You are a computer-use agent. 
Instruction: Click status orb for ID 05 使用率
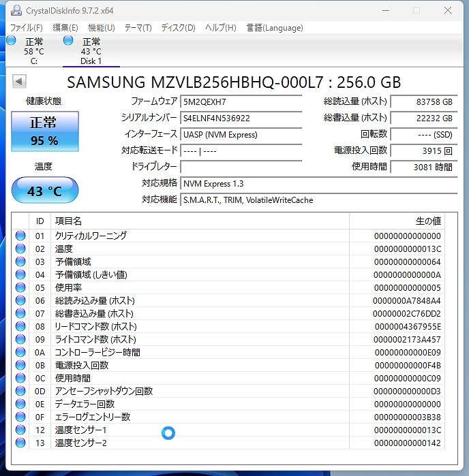coord(20,287)
